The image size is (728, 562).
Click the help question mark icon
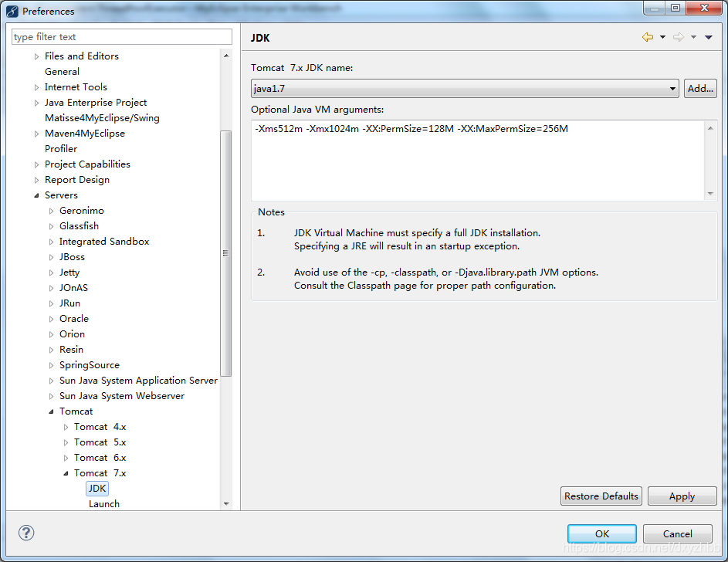pyautogui.click(x=26, y=533)
